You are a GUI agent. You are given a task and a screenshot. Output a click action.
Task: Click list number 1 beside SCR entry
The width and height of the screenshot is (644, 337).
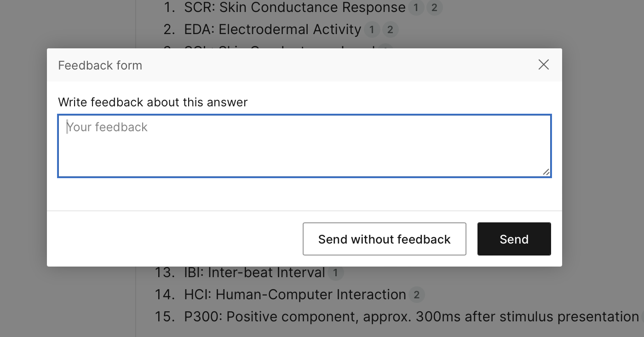[x=169, y=7]
